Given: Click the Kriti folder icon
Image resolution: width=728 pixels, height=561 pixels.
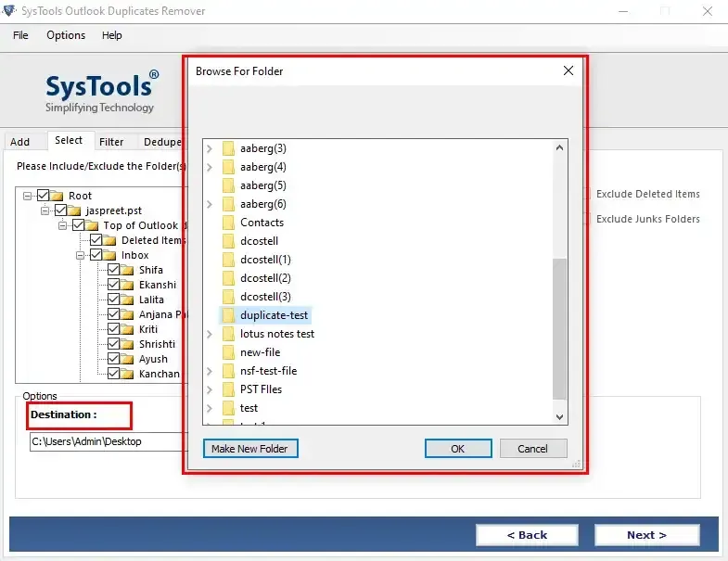Looking at the screenshot, I should 127,330.
